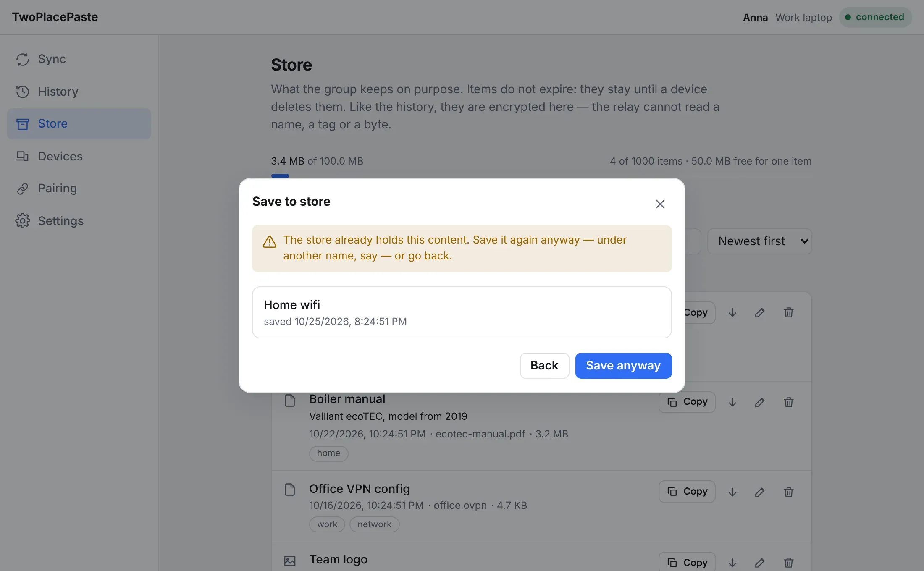Edit the Office VPN config entry
The height and width of the screenshot is (571, 924).
pyautogui.click(x=759, y=492)
